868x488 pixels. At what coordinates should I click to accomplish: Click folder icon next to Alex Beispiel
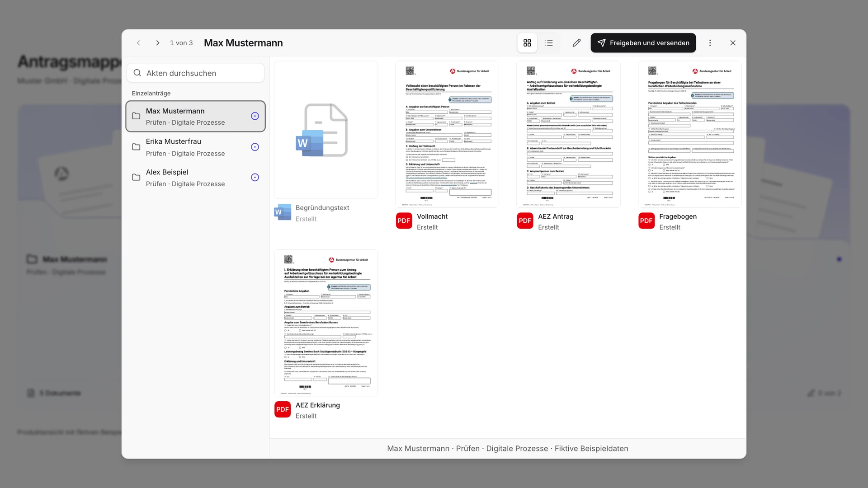136,177
